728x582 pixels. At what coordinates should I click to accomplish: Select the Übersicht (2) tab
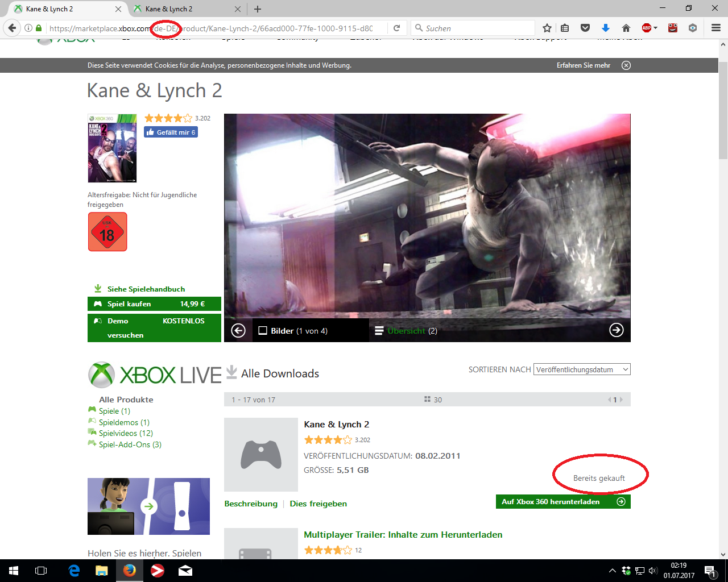pyautogui.click(x=406, y=331)
